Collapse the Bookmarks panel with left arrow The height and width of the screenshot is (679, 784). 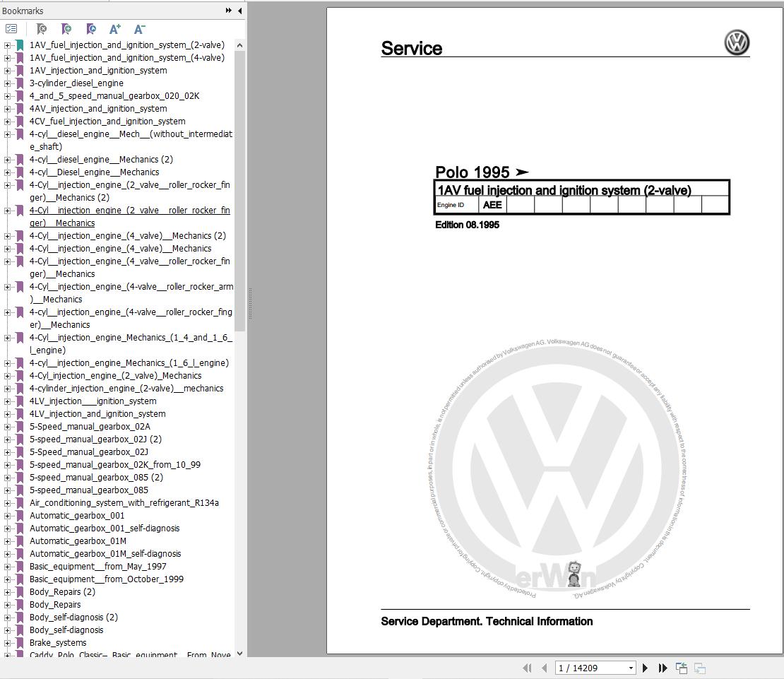(x=239, y=11)
